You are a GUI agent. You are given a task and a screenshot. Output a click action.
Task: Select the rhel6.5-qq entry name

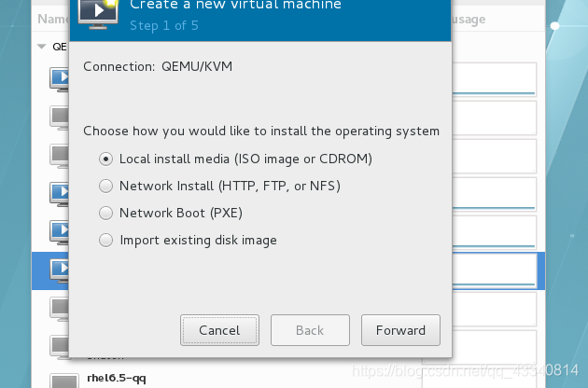pyautogui.click(x=117, y=378)
